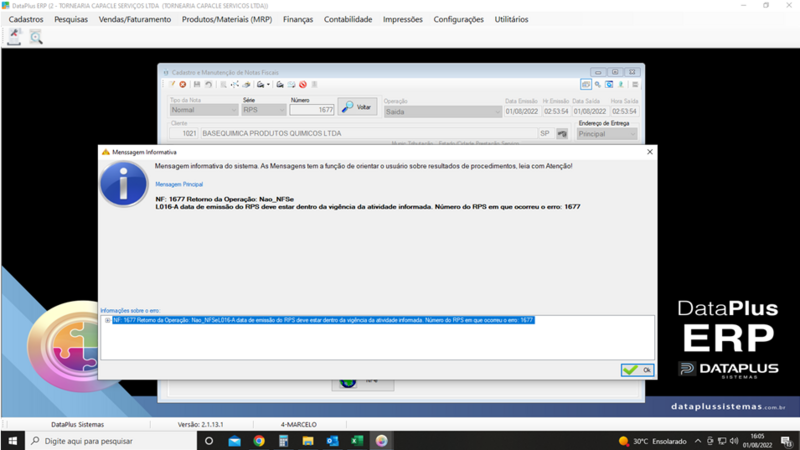Click the undo arrow icon in Notas Fiscais toolbar
The height and width of the screenshot is (450, 800).
click(x=209, y=85)
